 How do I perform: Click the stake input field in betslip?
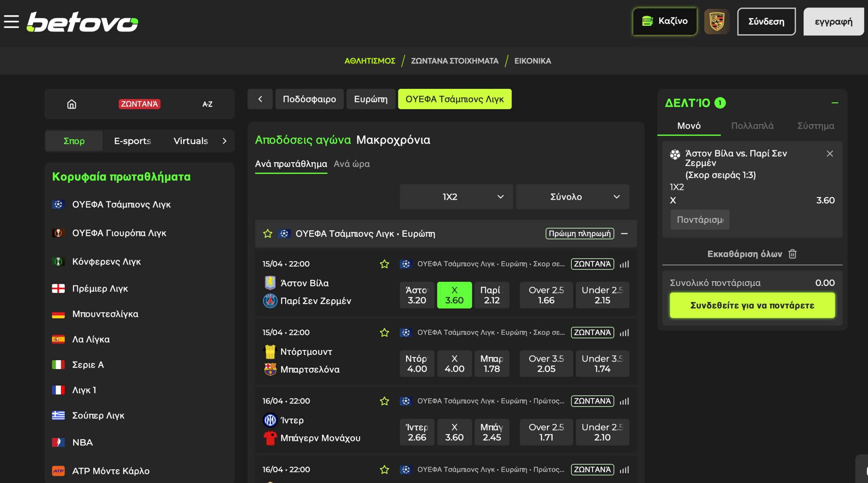[x=699, y=219]
